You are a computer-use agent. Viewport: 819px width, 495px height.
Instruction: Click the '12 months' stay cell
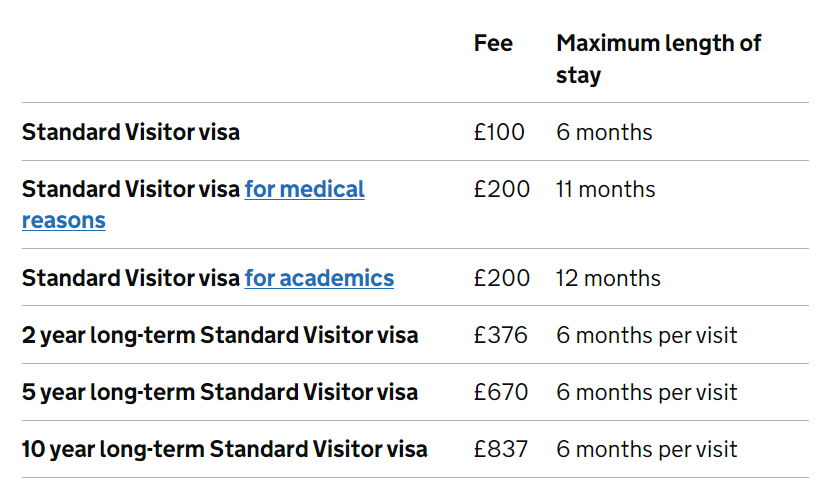(x=608, y=278)
